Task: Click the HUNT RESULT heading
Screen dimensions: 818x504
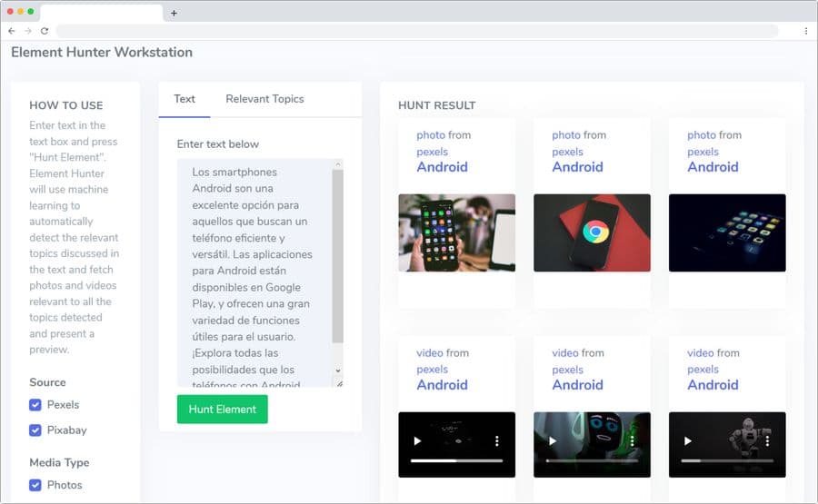Action: [x=436, y=105]
